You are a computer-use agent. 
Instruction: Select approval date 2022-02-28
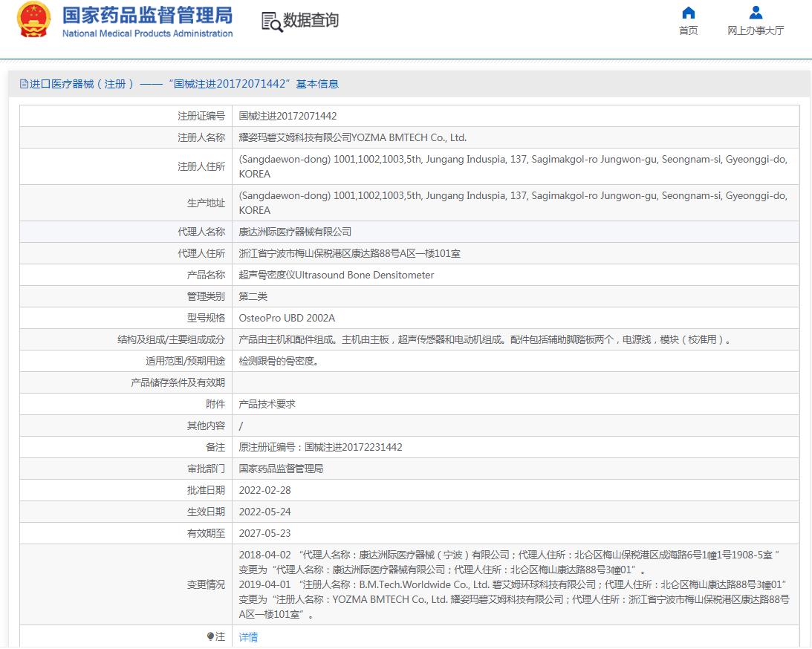tap(264, 490)
